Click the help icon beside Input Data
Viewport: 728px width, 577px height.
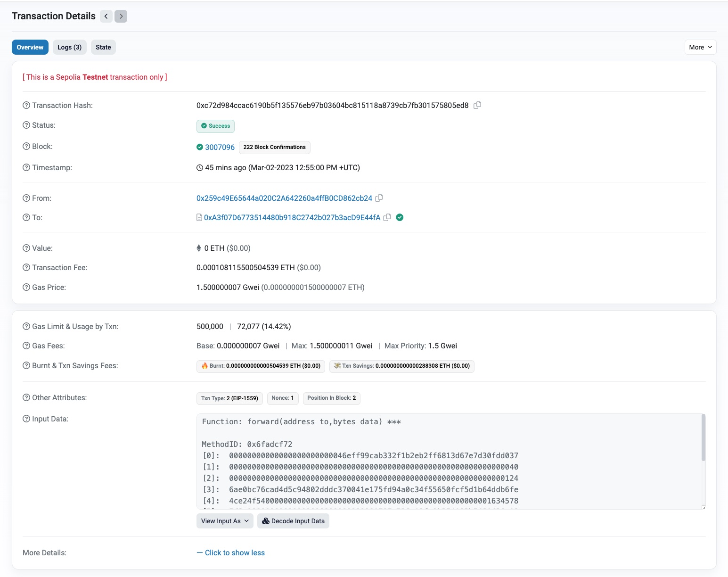(x=26, y=419)
